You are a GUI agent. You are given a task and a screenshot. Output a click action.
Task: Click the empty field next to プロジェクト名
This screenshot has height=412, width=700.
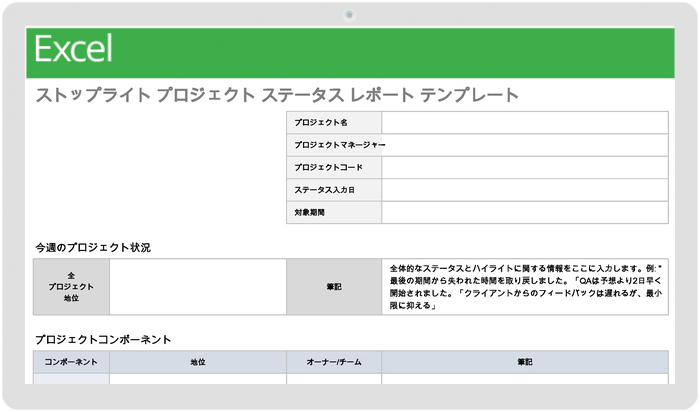525,122
